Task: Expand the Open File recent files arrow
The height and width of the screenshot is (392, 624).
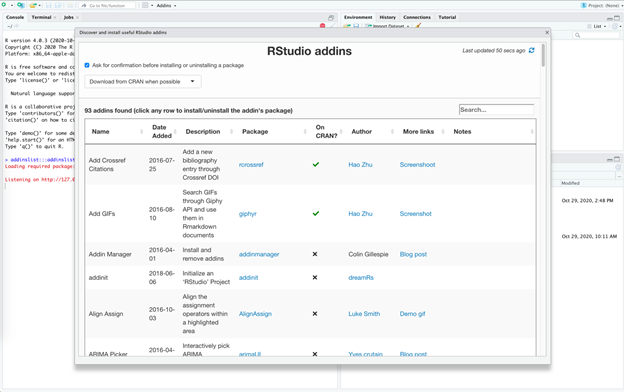Action: click(x=39, y=6)
